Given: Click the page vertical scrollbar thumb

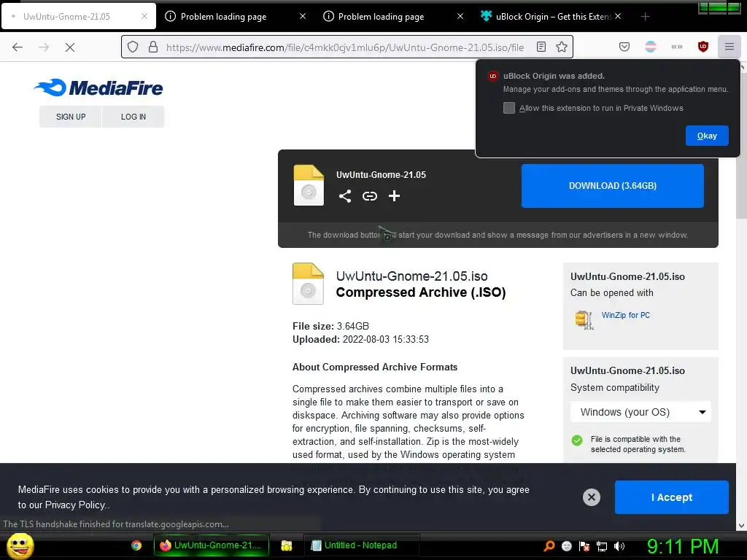Looking at the screenshot, I should click(x=742, y=146).
